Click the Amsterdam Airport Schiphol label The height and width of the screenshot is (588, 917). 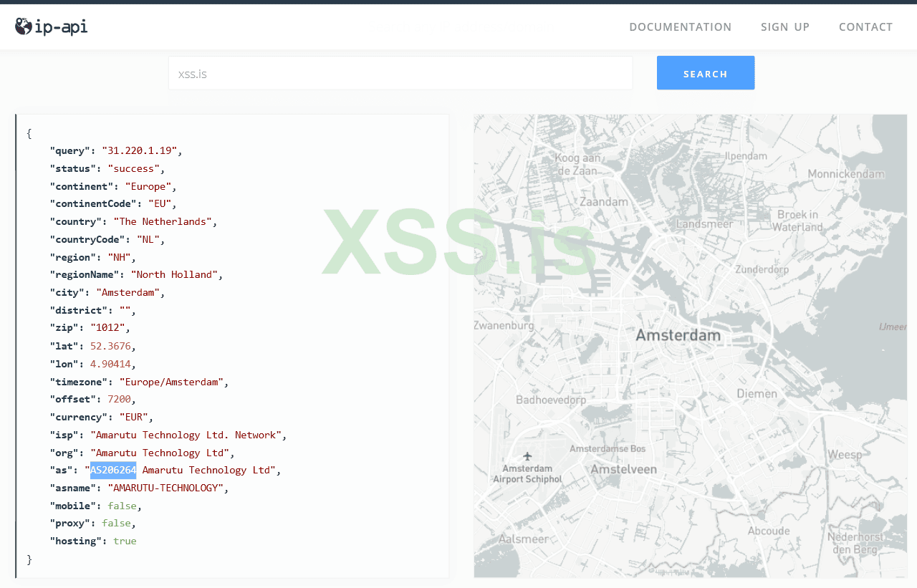tap(528, 473)
